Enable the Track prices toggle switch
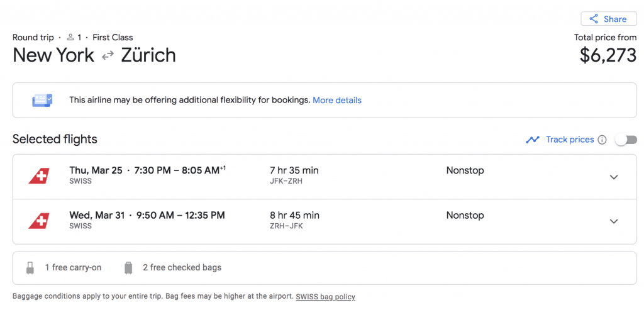 click(x=626, y=140)
